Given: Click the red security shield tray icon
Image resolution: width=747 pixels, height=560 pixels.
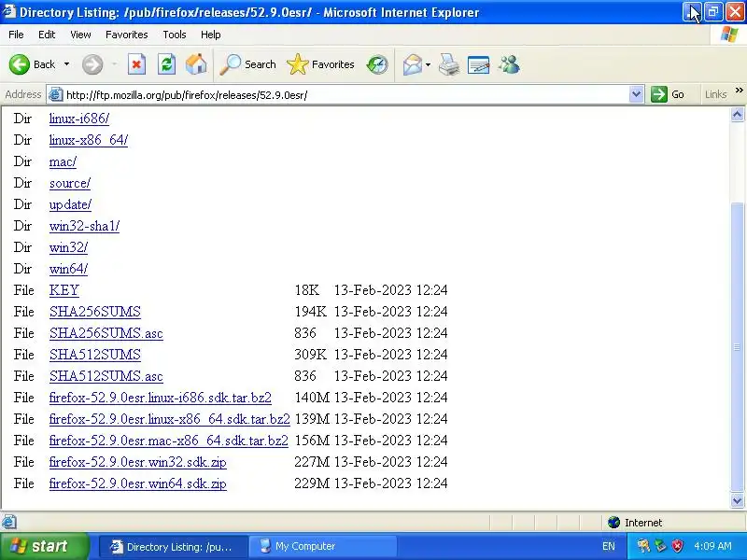Looking at the screenshot, I should coord(678,546).
